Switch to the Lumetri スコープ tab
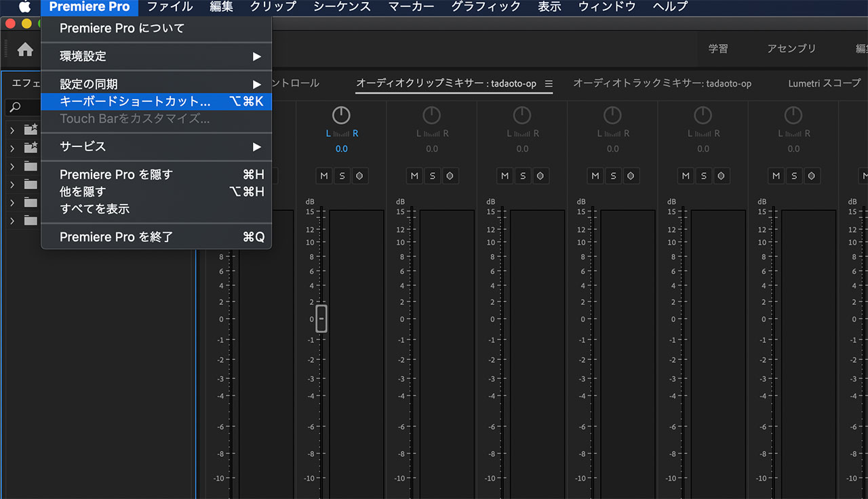The image size is (868, 499). point(824,83)
